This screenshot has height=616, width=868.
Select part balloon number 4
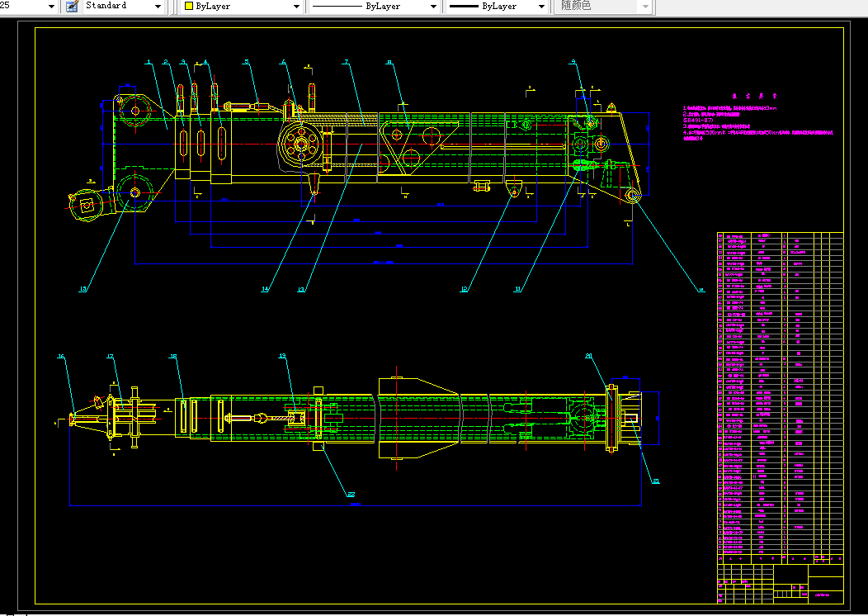pyautogui.click(x=205, y=63)
